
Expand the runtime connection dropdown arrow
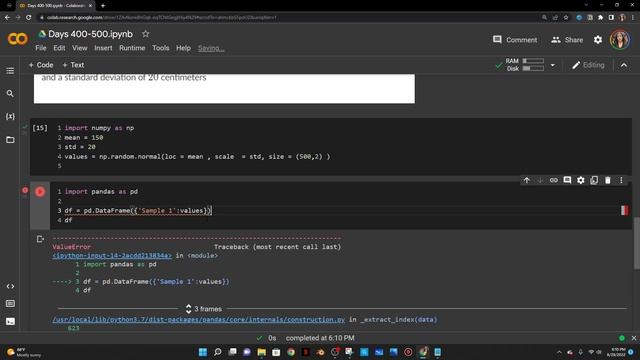coord(553,65)
